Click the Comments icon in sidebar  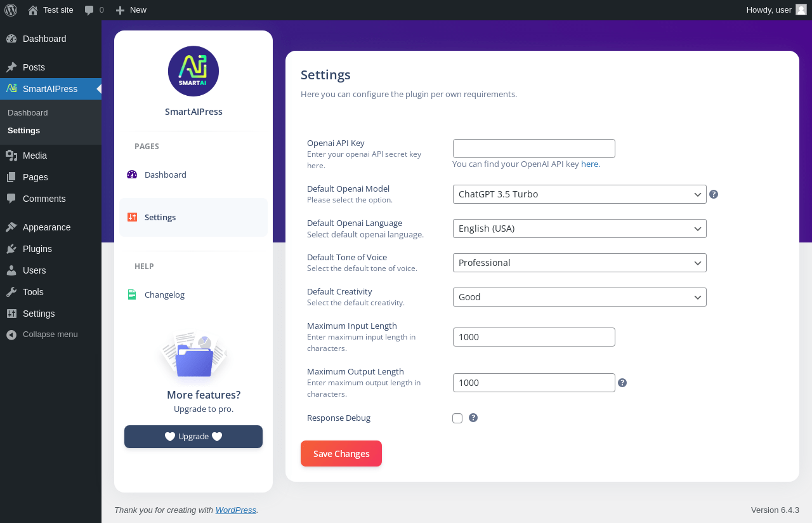(11, 199)
